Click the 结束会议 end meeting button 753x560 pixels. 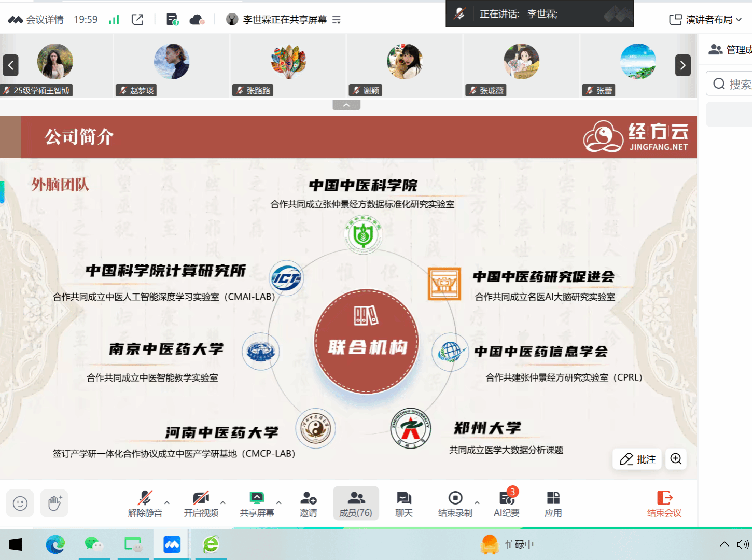664,504
